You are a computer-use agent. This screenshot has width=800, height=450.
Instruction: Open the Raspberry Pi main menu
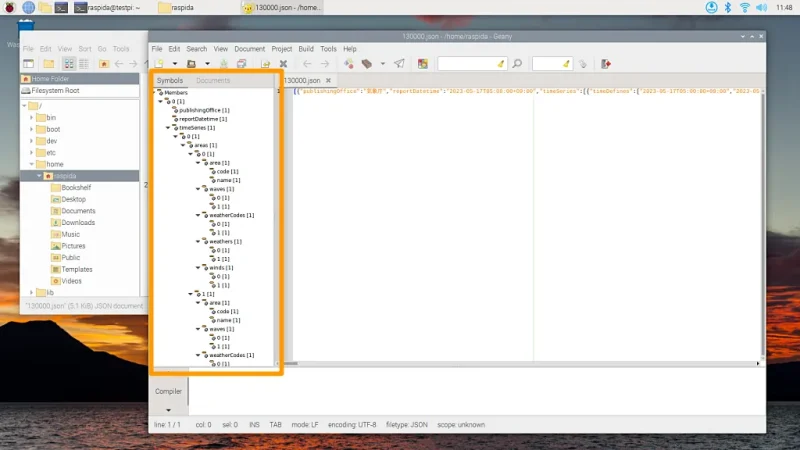pyautogui.click(x=10, y=7)
